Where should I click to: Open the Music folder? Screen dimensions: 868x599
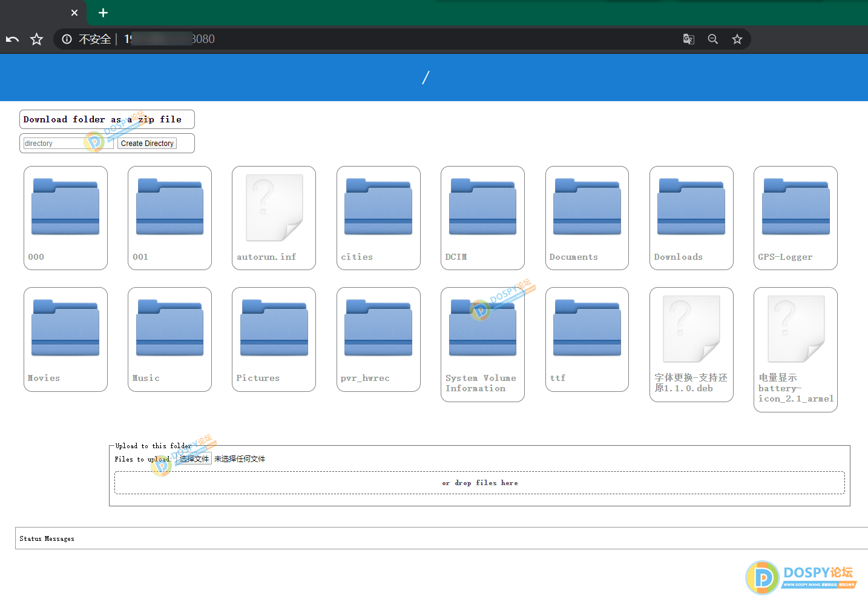pos(169,328)
